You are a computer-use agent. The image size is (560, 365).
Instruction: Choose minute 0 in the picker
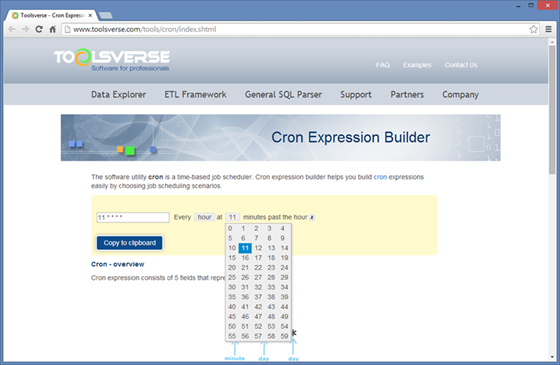pyautogui.click(x=230, y=228)
